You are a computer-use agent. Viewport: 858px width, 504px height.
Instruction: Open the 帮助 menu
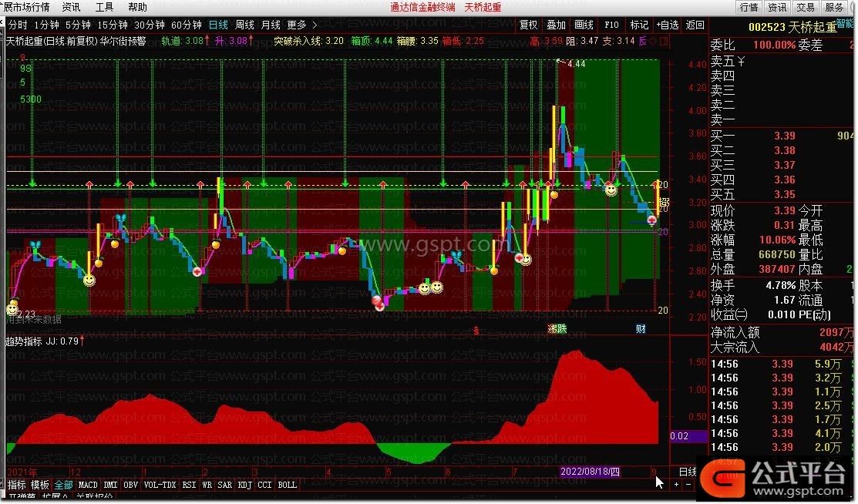pyautogui.click(x=137, y=7)
